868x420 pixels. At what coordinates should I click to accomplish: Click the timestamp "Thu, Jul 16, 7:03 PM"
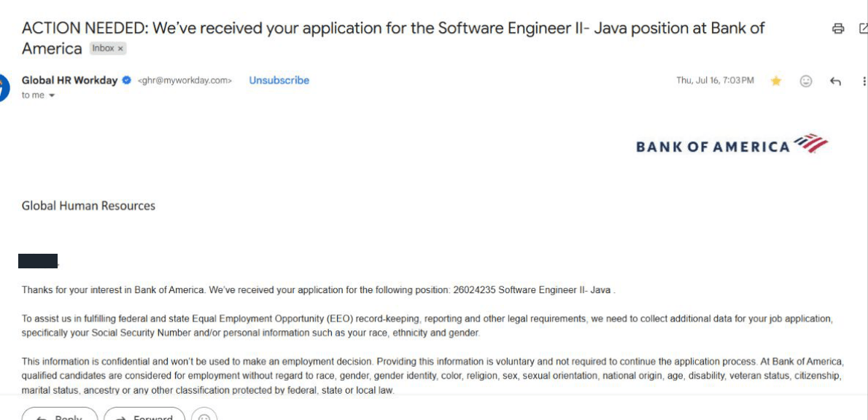715,81
